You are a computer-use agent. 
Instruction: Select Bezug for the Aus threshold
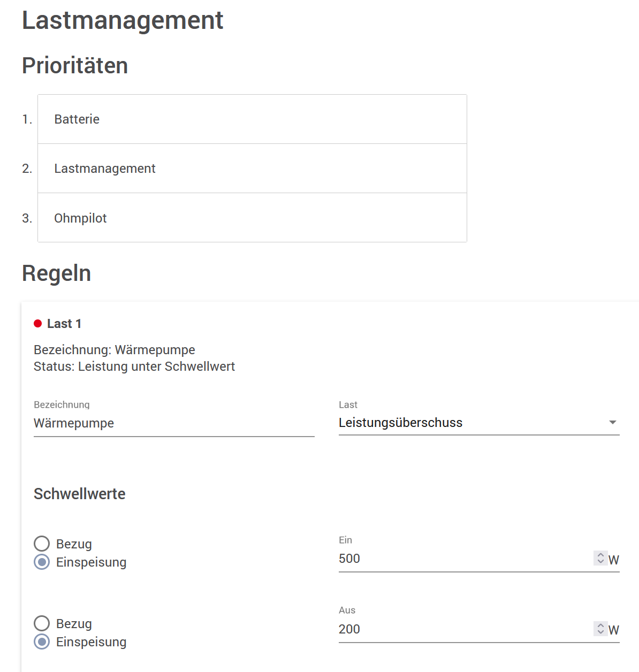[41, 623]
